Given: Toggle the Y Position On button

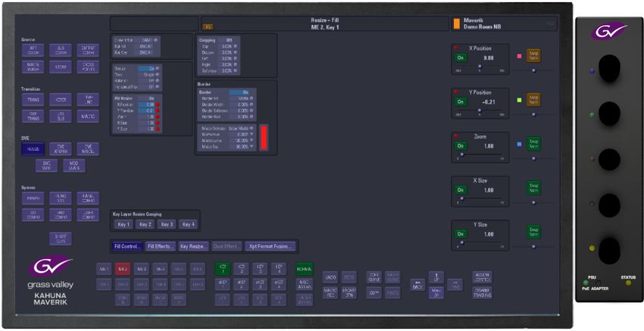Looking at the screenshot, I should tap(461, 101).
